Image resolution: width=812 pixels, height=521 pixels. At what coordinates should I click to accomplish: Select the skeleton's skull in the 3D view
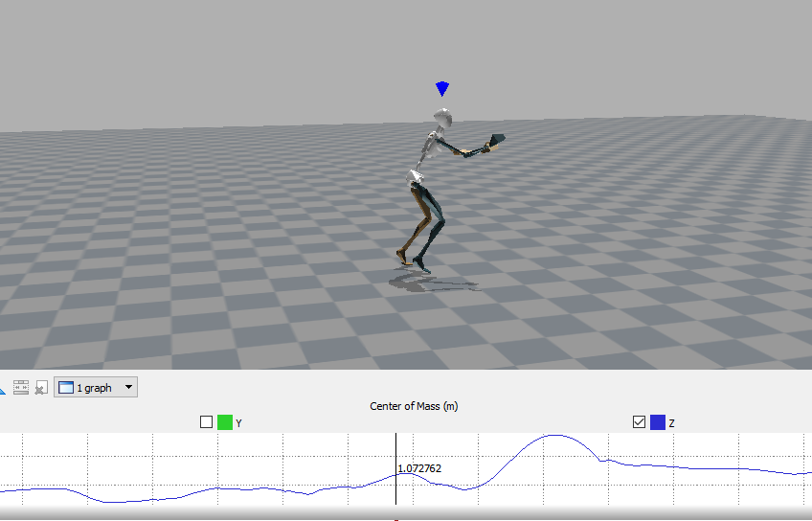[442, 120]
